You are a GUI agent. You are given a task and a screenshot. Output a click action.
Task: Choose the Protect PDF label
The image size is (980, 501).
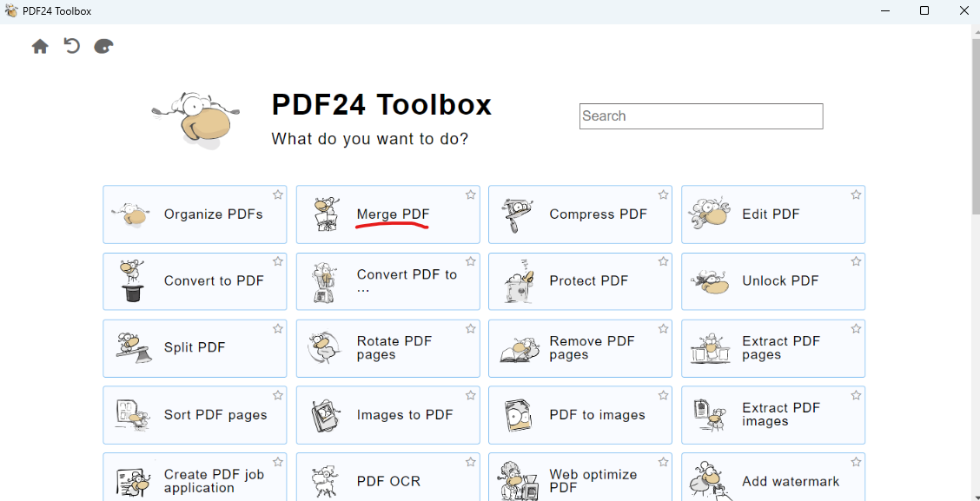(589, 281)
